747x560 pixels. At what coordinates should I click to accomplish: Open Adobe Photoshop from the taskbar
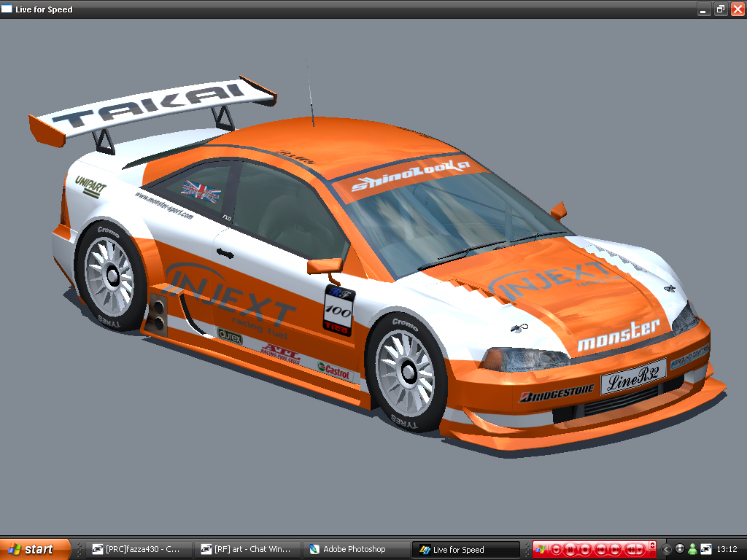[357, 549]
